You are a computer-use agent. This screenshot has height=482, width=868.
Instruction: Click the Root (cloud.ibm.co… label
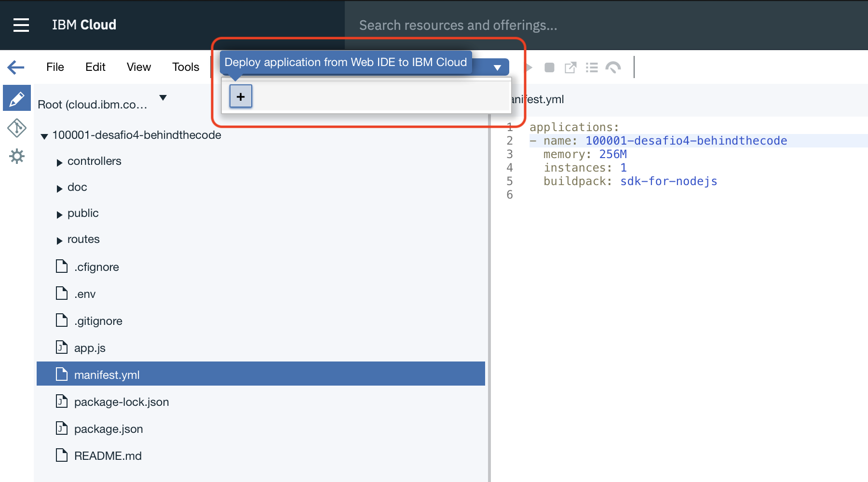(x=93, y=105)
